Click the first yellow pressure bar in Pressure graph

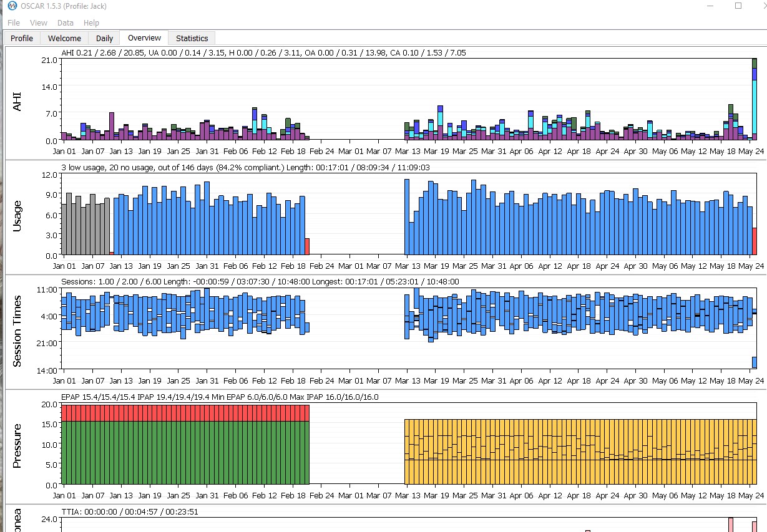click(x=408, y=452)
